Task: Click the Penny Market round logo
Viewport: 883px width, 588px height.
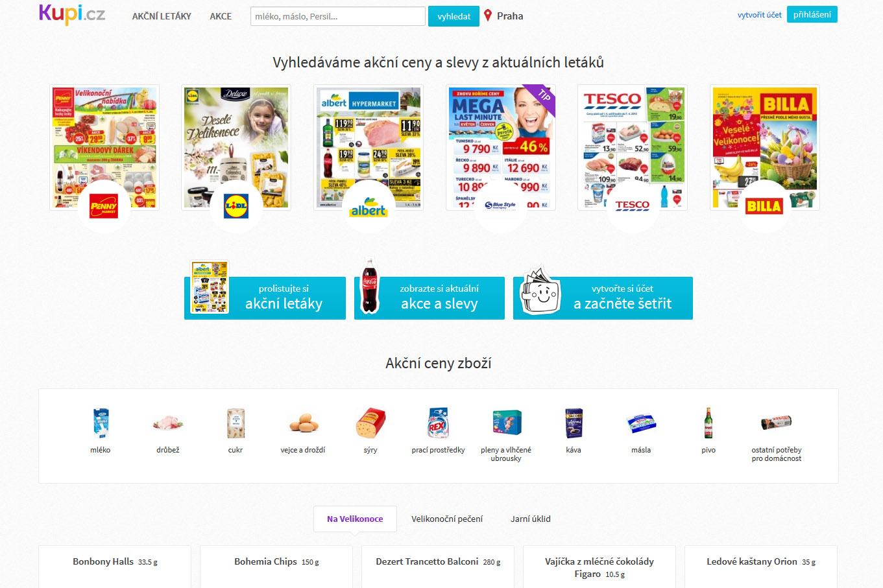Action: [104, 207]
